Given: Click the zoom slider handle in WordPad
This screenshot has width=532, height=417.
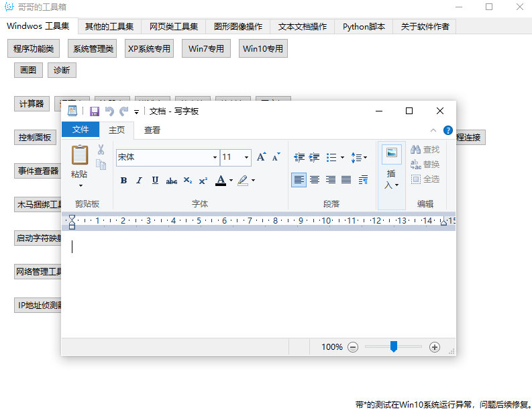Looking at the screenshot, I should [394, 346].
